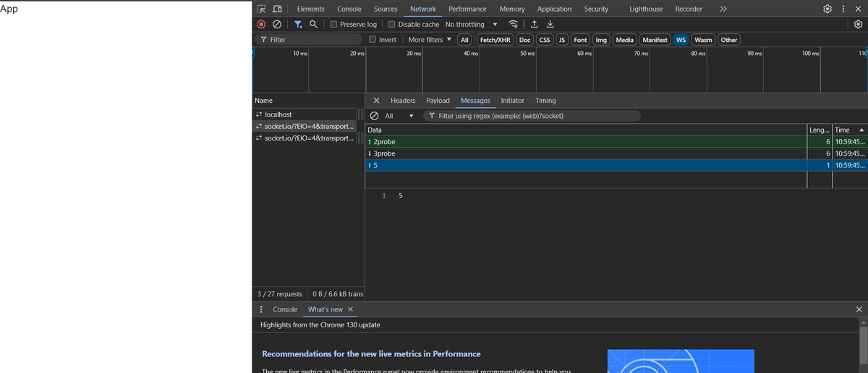Filter by CSS requests
The height and width of the screenshot is (373, 868).
545,40
